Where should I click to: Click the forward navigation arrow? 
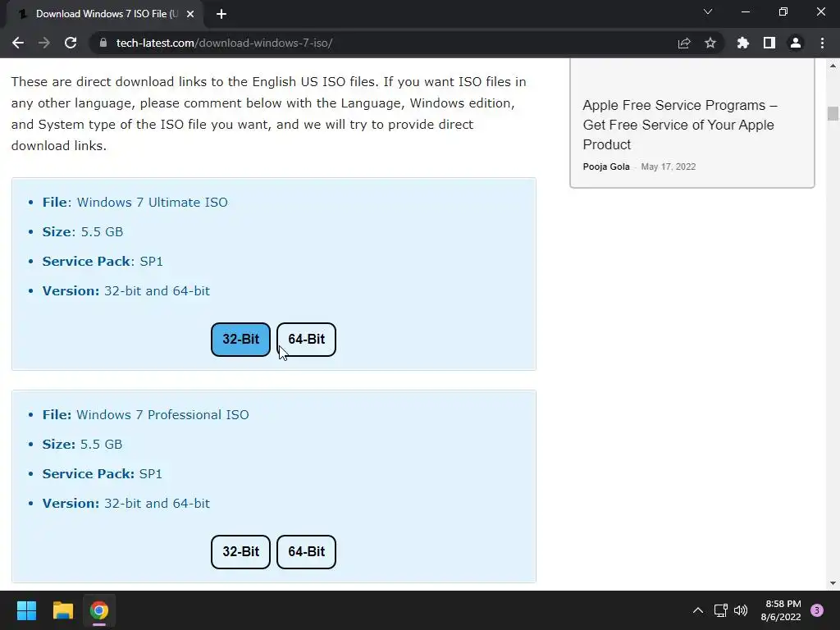[x=44, y=43]
